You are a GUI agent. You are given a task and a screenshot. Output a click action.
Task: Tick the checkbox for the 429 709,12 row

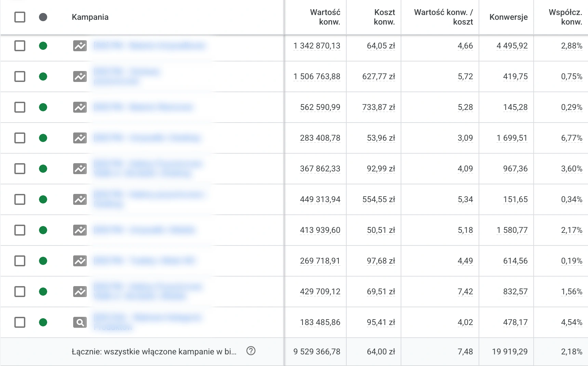click(20, 292)
